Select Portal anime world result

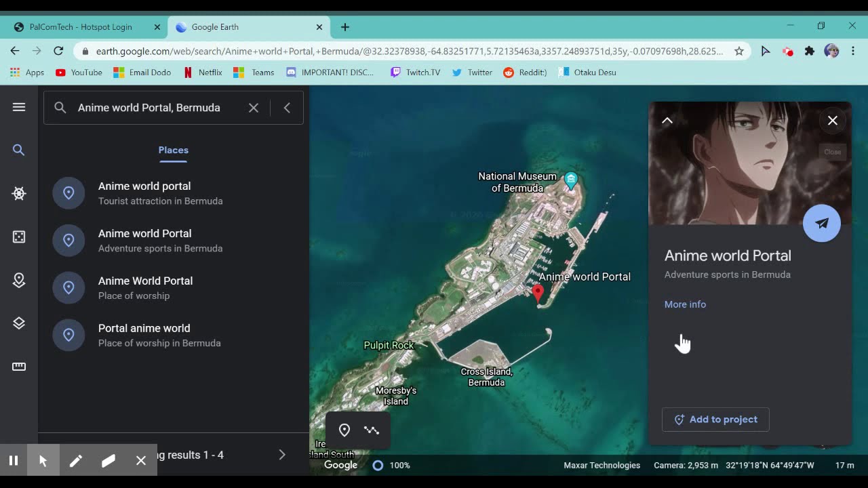pyautogui.click(x=174, y=335)
